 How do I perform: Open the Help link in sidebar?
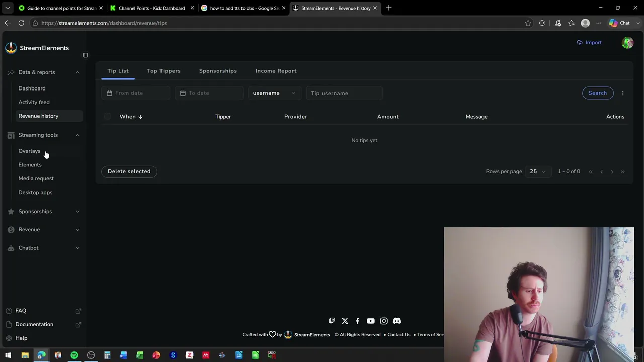pos(21,338)
